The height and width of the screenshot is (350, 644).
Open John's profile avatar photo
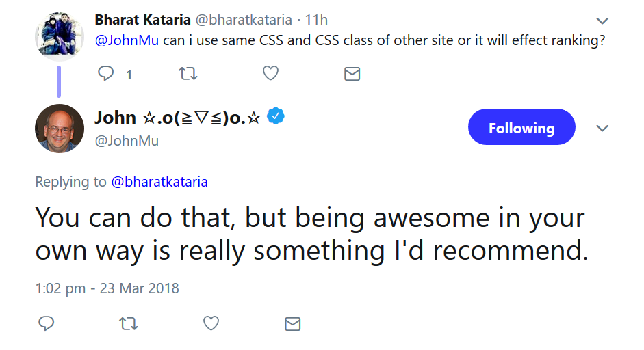pos(60,129)
